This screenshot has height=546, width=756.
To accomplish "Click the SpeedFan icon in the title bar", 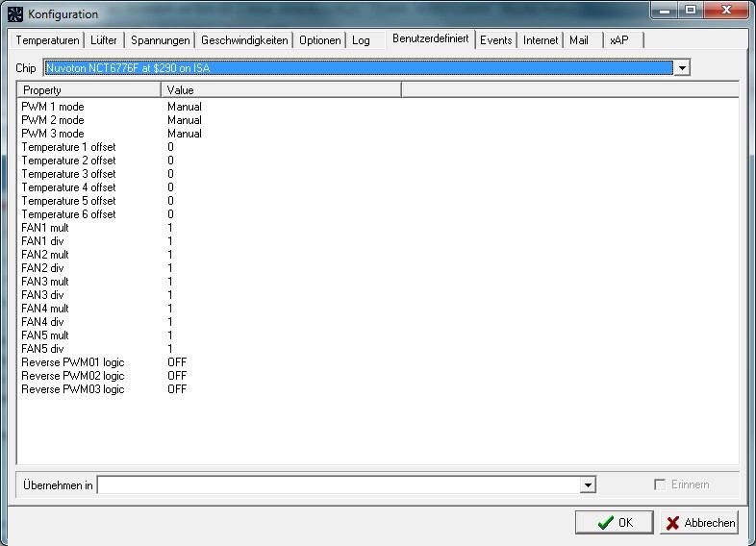I will [x=15, y=14].
